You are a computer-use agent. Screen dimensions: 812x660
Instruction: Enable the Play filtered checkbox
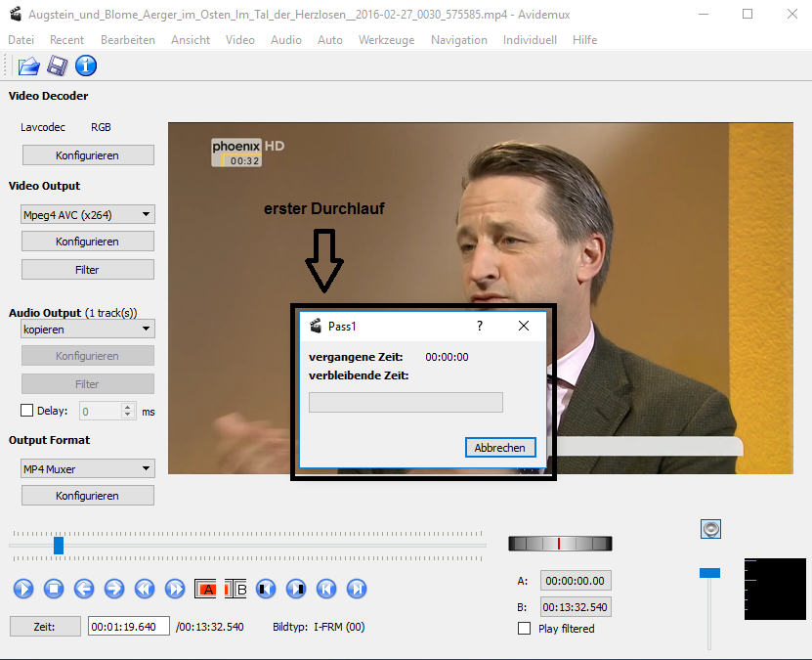coord(525,628)
